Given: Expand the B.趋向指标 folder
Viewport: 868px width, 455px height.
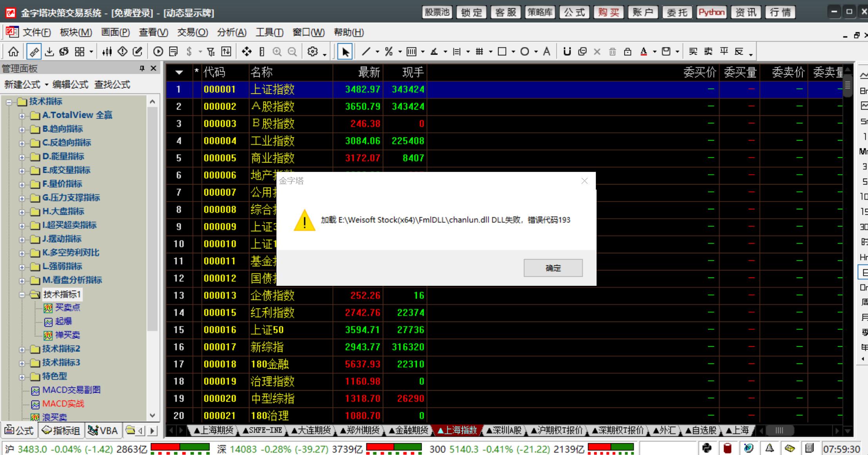Looking at the screenshot, I should [22, 129].
